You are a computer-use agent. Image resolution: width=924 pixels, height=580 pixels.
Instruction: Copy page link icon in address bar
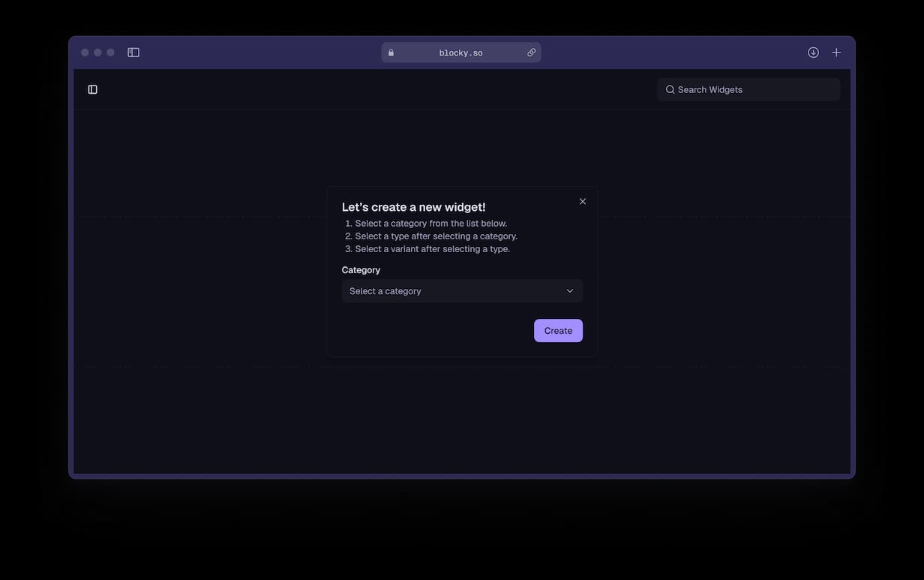[x=531, y=53]
